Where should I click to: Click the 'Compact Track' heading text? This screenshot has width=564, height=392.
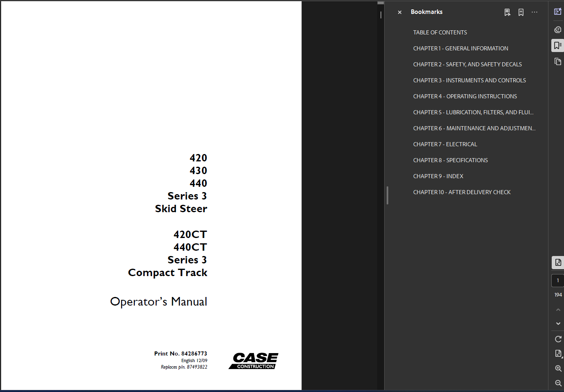click(x=168, y=273)
